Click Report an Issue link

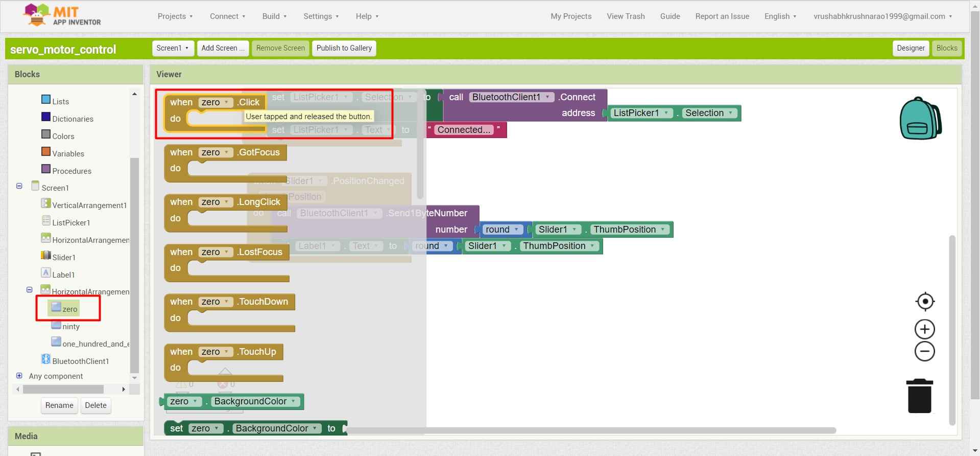click(x=722, y=16)
